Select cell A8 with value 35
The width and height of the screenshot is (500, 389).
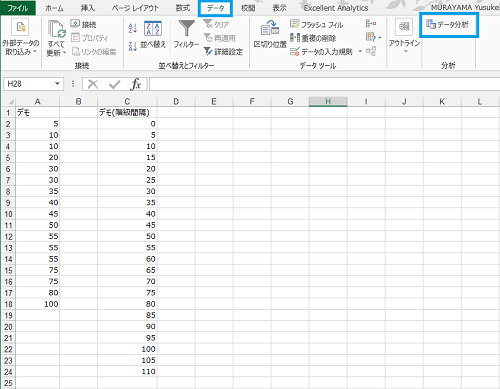pyautogui.click(x=38, y=191)
